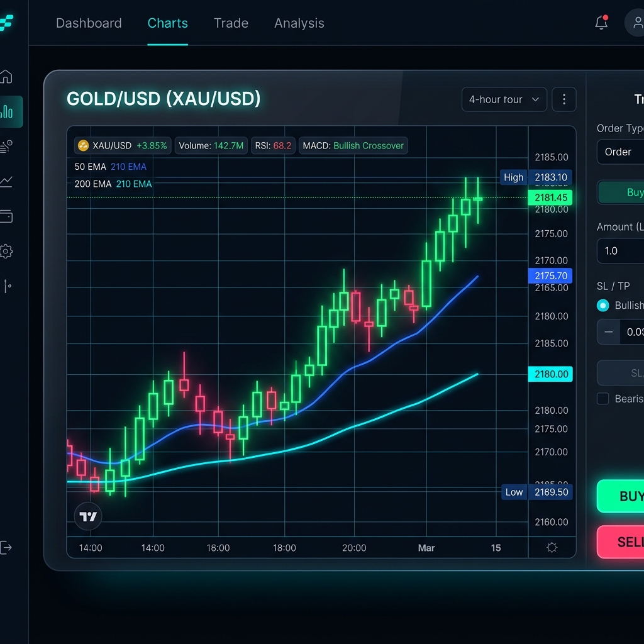Open the Analysis tab

pos(299,23)
